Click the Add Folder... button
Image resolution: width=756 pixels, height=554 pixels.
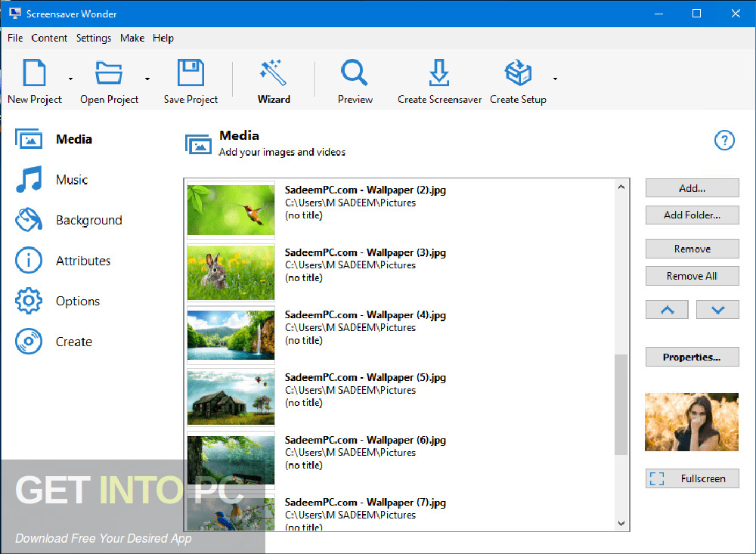point(692,215)
